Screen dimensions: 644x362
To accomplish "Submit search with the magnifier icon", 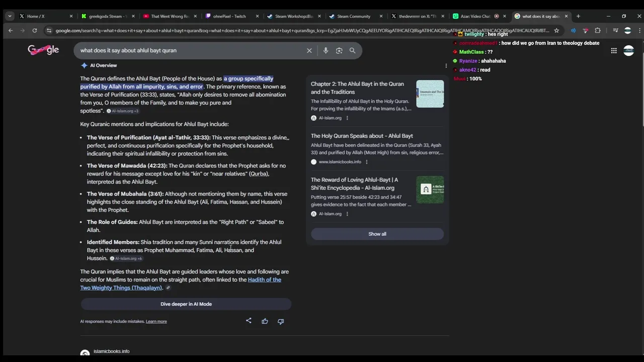I will tap(352, 50).
